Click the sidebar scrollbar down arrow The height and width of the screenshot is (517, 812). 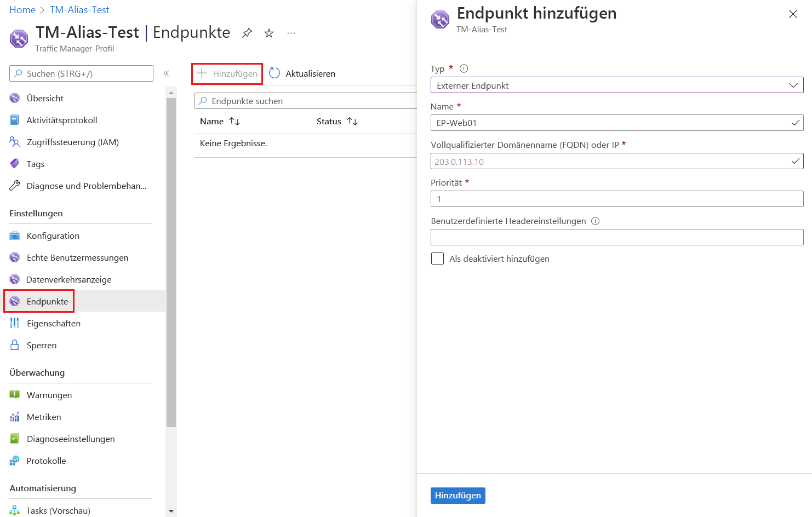coord(171,511)
